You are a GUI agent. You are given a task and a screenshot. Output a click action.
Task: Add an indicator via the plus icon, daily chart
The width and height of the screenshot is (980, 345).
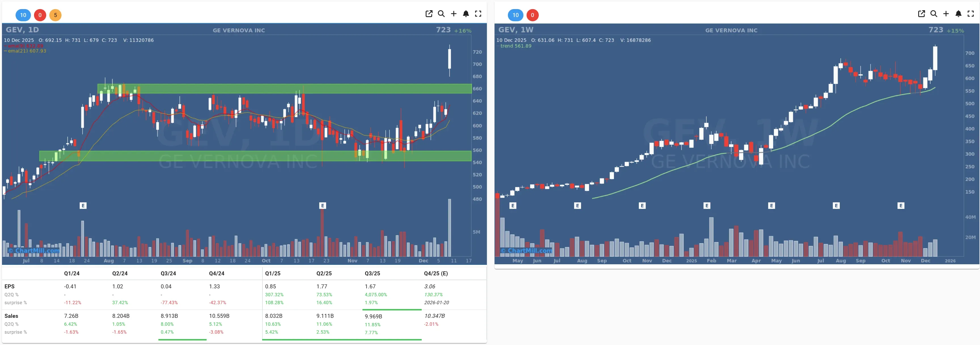coord(454,14)
